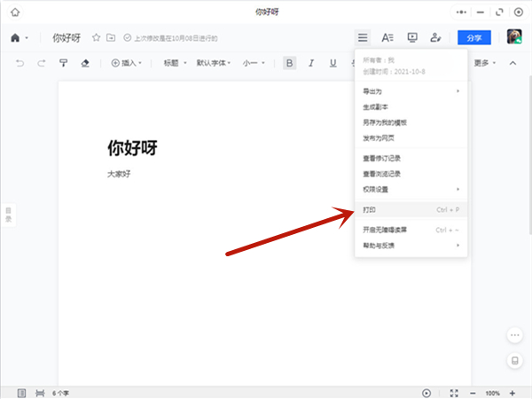Open the 小一 font size dropdown

tap(254, 63)
